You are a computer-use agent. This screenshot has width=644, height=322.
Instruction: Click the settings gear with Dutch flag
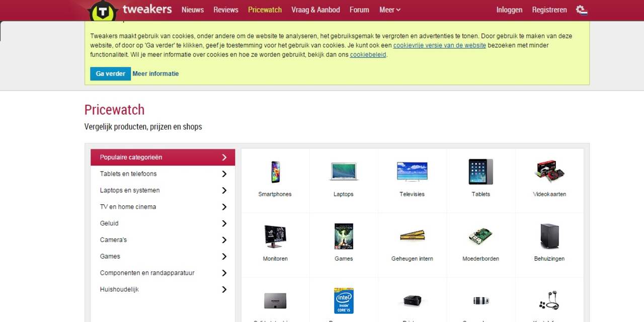click(x=582, y=10)
